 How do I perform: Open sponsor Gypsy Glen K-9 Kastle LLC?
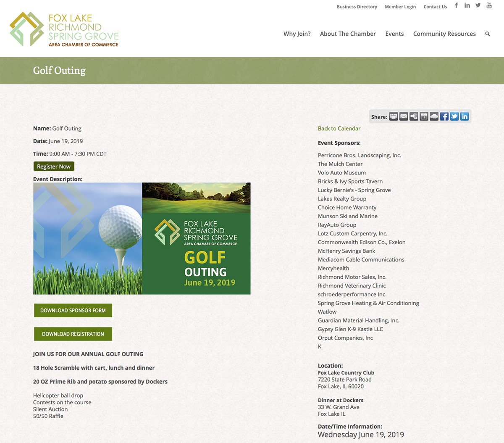click(350, 329)
